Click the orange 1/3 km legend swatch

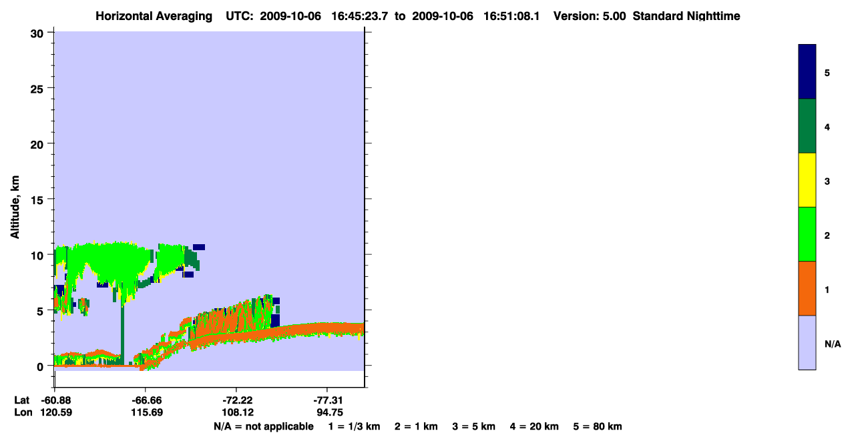807,288
